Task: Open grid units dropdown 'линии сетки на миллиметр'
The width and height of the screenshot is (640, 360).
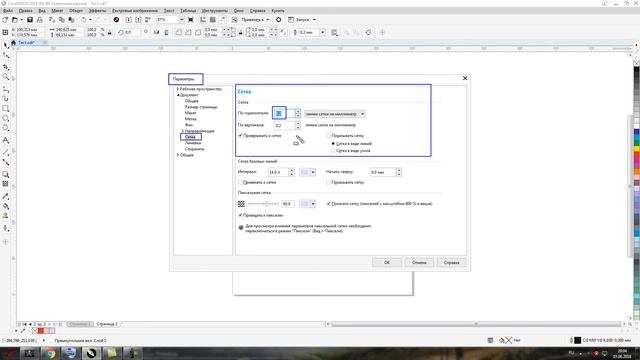Action: [x=335, y=114]
